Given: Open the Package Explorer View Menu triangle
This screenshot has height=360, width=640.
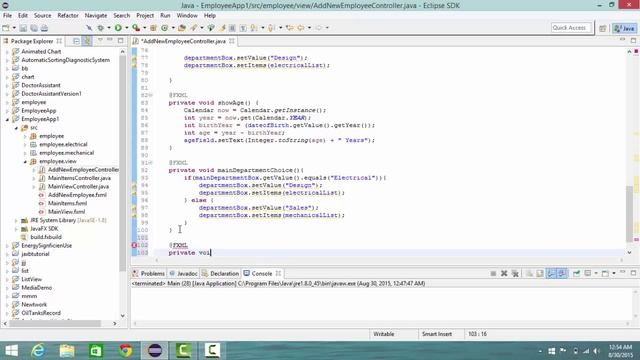Looking at the screenshot, I should pyautogui.click(x=100, y=41).
